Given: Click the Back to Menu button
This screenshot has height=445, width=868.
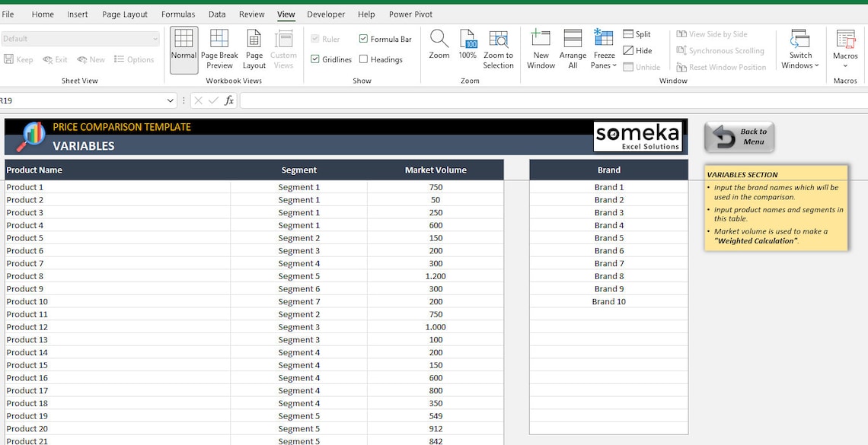Looking at the screenshot, I should (x=738, y=137).
